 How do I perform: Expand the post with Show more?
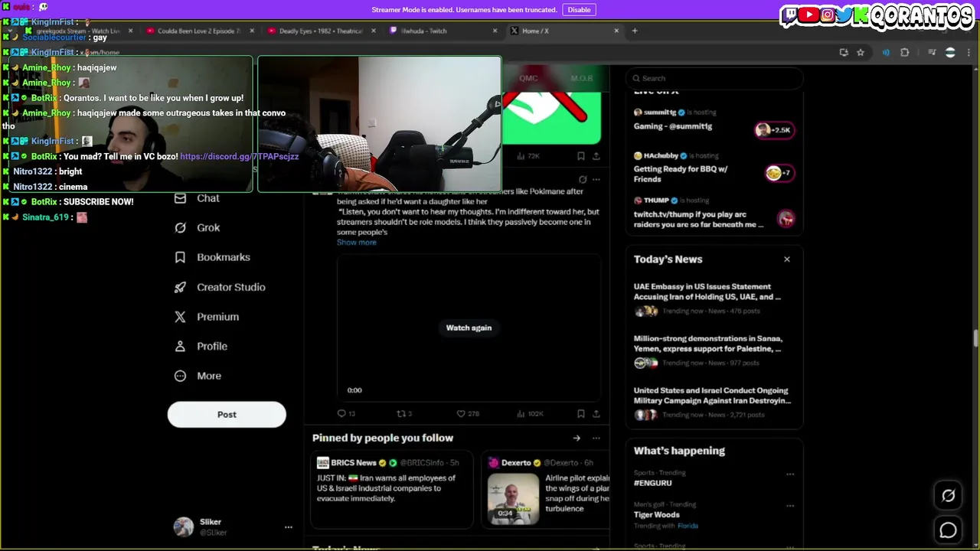(357, 243)
